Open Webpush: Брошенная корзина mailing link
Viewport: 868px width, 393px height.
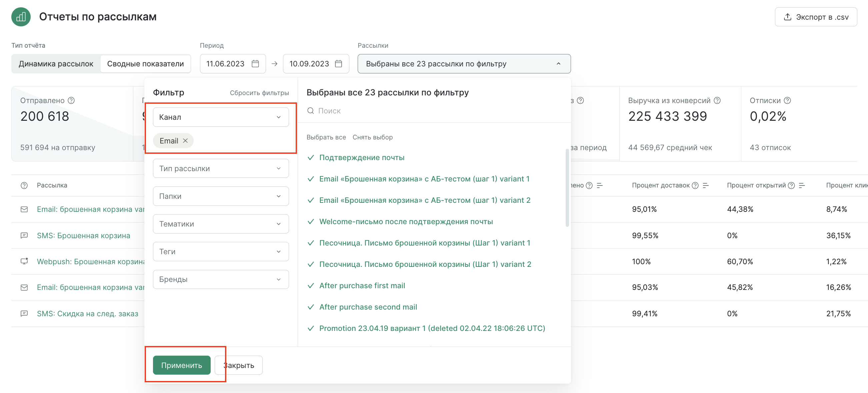(x=91, y=262)
